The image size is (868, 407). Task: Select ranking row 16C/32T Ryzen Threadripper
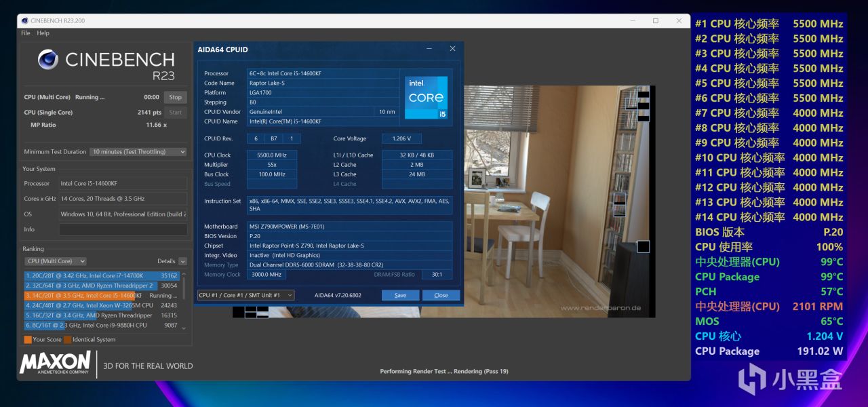click(x=101, y=315)
